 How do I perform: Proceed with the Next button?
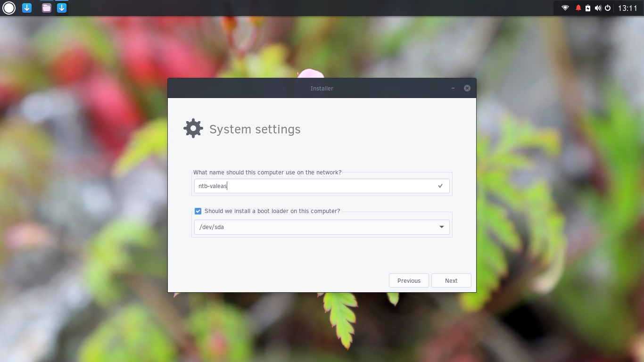click(451, 280)
